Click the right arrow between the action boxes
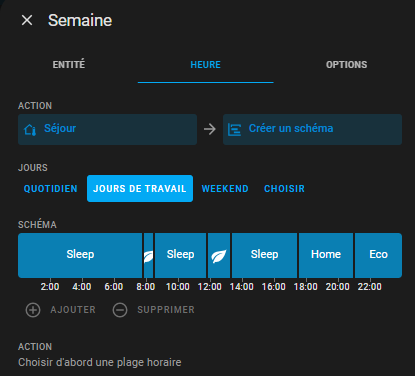 [210, 129]
